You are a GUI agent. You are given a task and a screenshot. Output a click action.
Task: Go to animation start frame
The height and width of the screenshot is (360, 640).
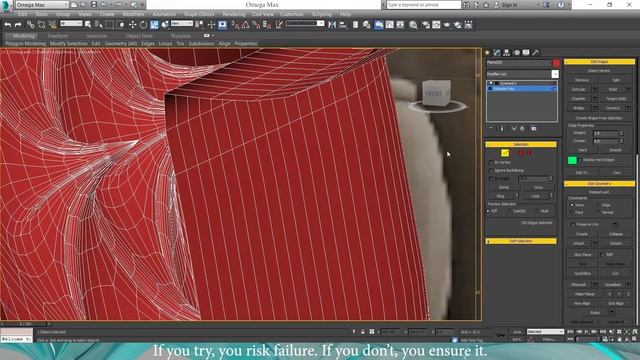coord(571,332)
